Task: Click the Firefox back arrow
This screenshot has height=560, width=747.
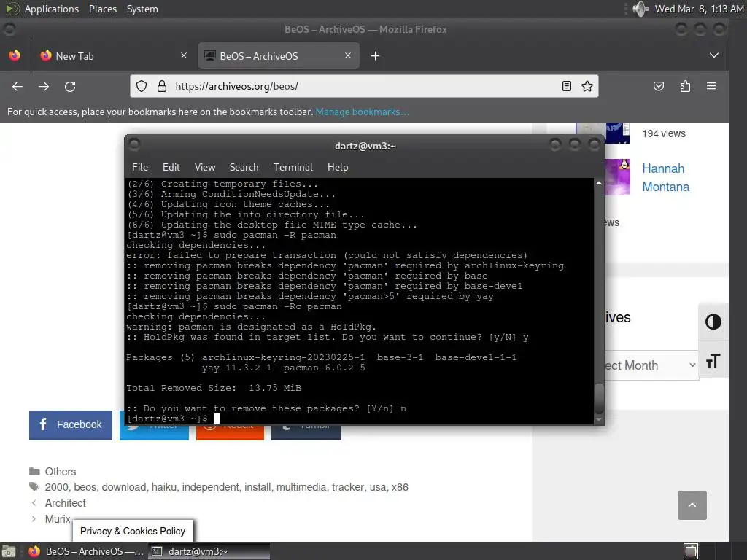Action: (18, 86)
